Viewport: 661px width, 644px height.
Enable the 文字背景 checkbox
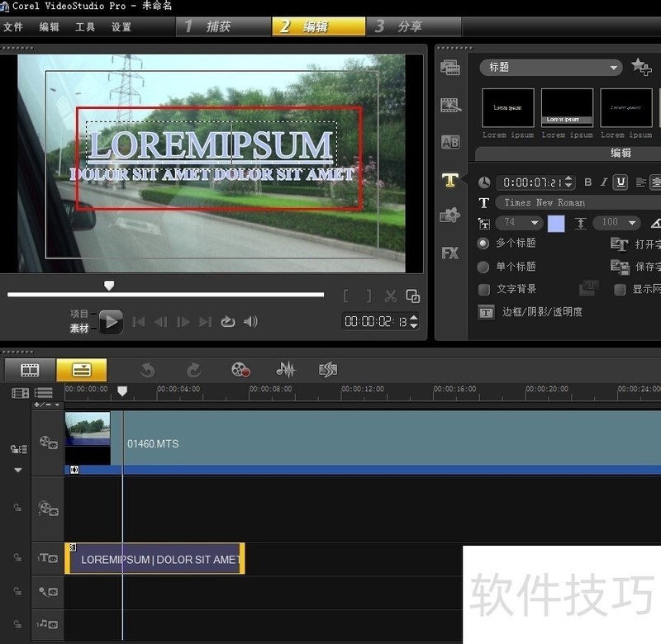(484, 289)
